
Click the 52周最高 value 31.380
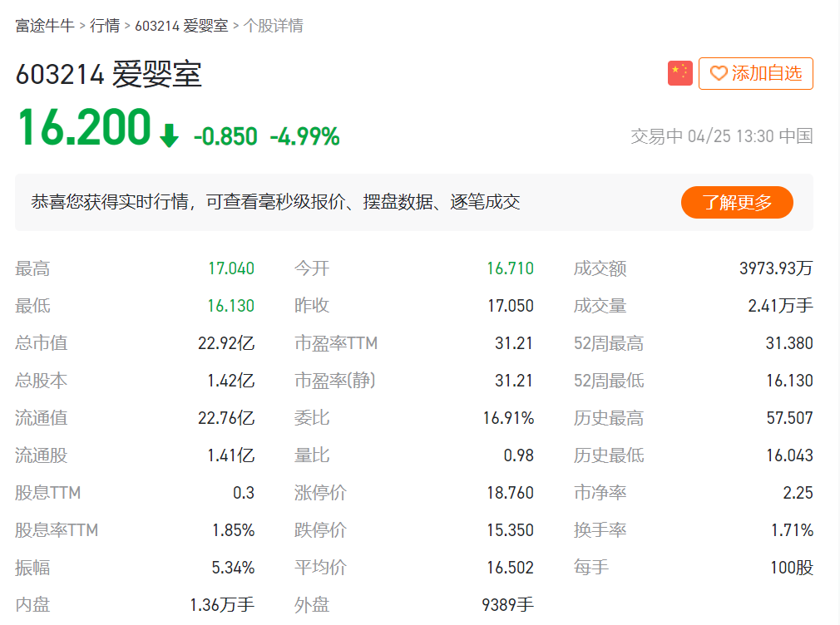coord(788,343)
